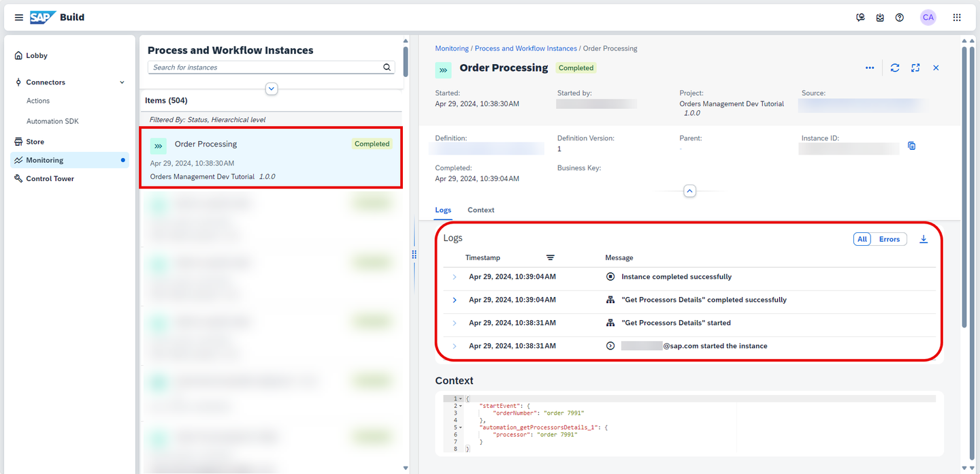980x474 pixels.
Task: Click the play icon beside "started the instance"
Action: [610, 346]
